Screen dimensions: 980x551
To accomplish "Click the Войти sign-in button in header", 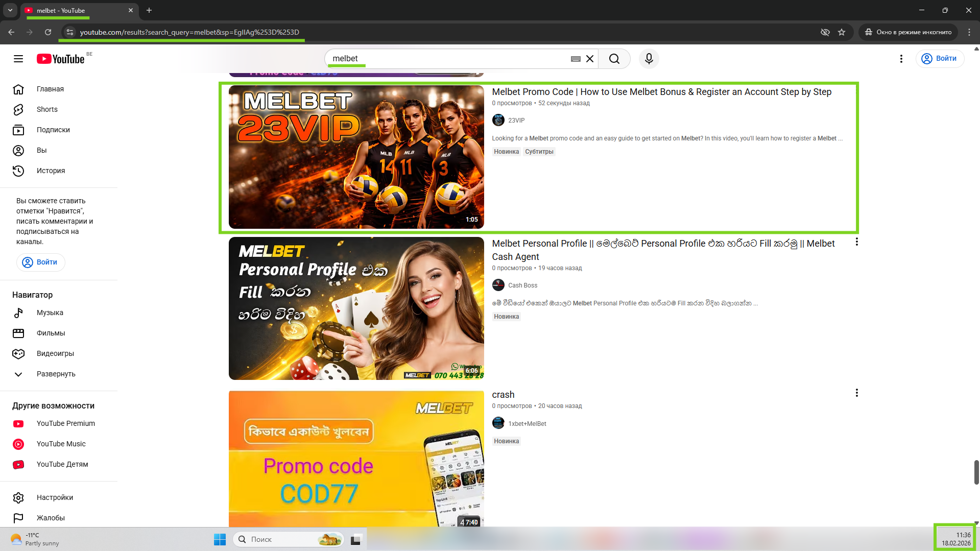I will 940,59.
